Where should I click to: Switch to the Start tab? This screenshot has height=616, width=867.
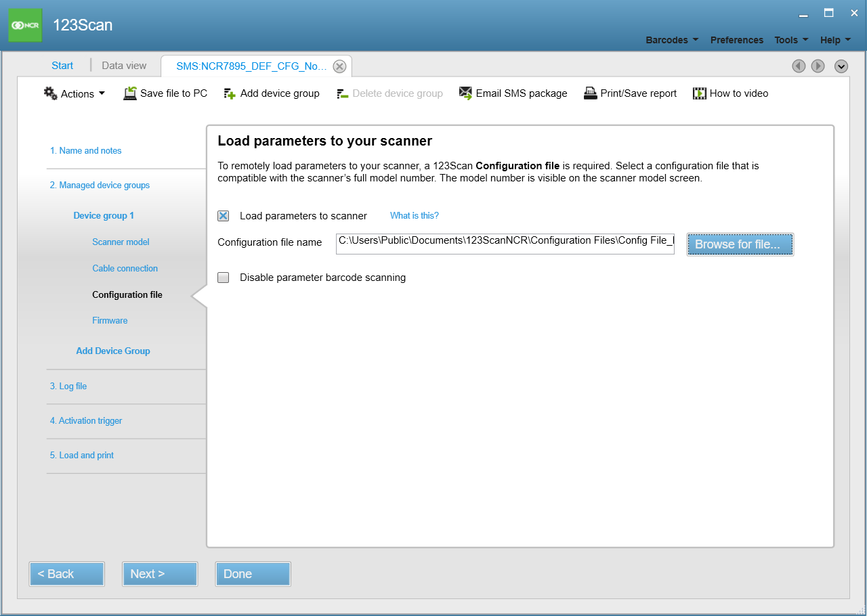(x=62, y=66)
